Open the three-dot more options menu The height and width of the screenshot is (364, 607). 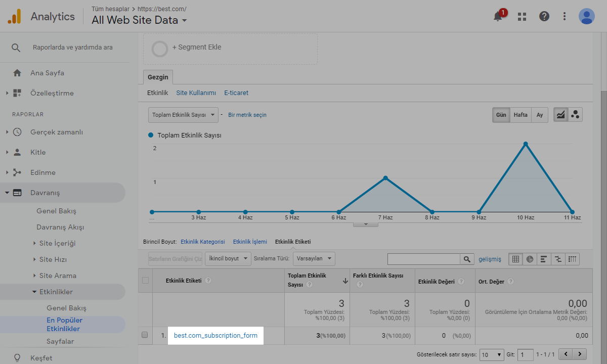click(565, 16)
